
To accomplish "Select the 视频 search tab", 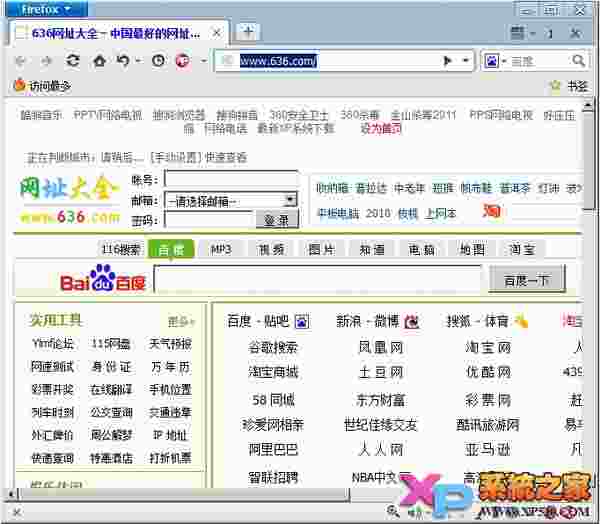I will click(x=271, y=250).
